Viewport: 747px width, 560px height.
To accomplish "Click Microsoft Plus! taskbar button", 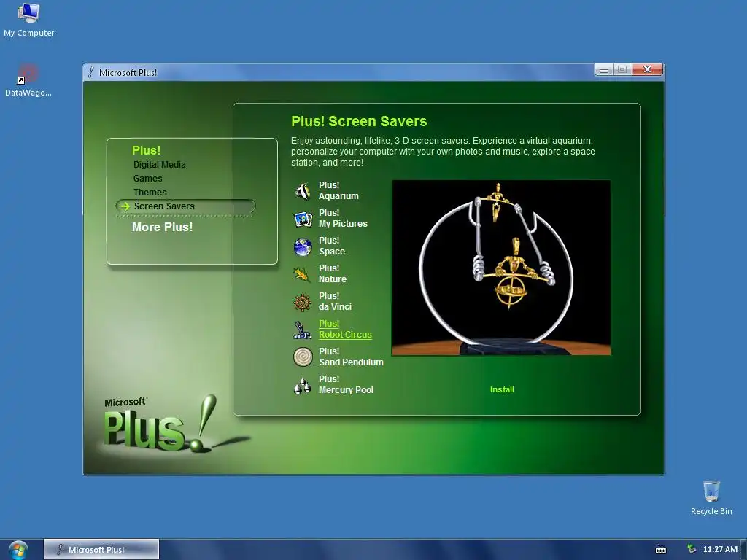I will click(101, 550).
